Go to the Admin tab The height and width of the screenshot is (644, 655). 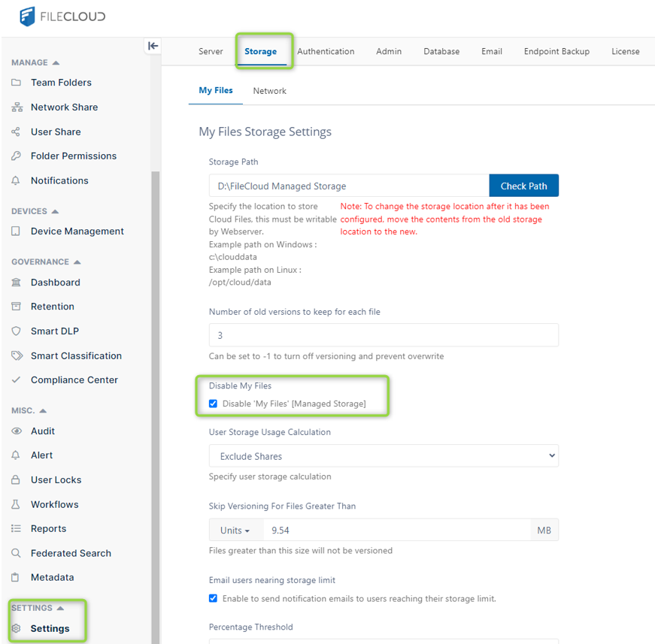pos(389,51)
